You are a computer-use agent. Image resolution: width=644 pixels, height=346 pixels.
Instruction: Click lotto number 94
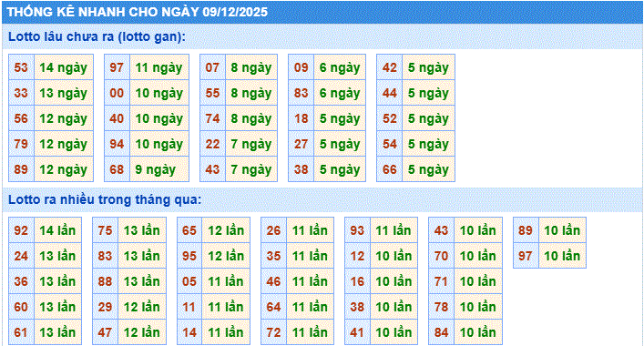[118, 144]
